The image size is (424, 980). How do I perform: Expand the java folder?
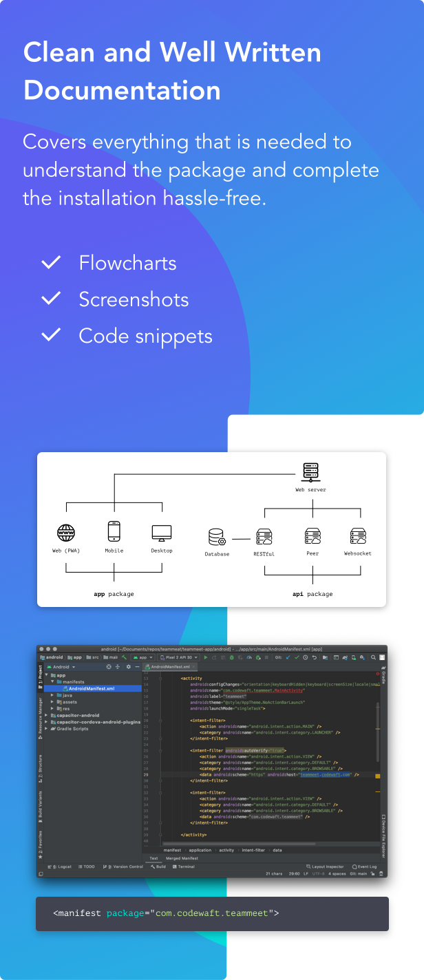click(x=52, y=695)
